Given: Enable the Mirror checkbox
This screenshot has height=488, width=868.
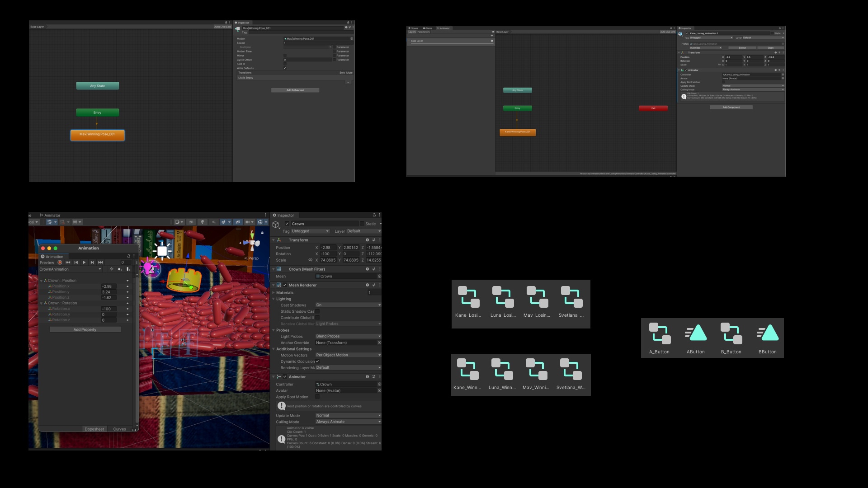Looking at the screenshot, I should (285, 56).
